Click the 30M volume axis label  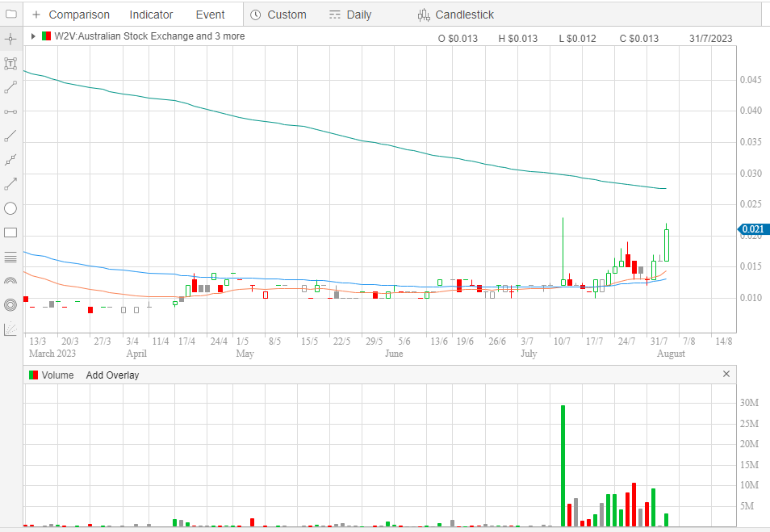[749, 403]
